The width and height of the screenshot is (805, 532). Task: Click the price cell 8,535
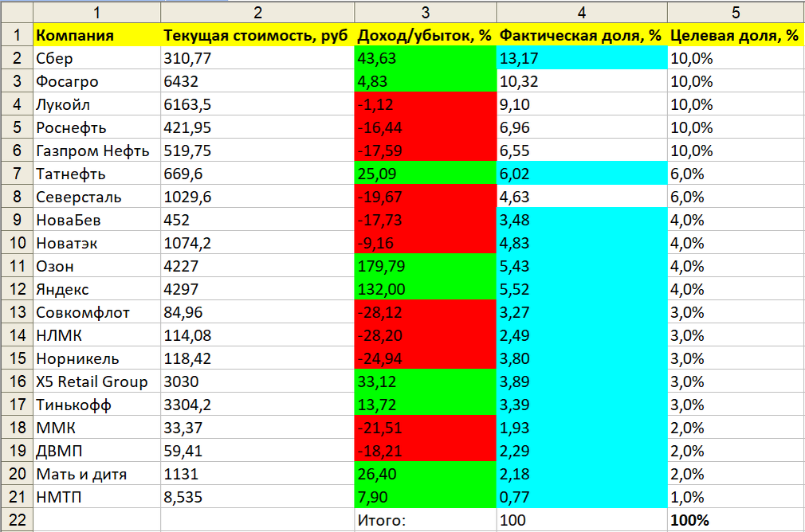[257, 497]
